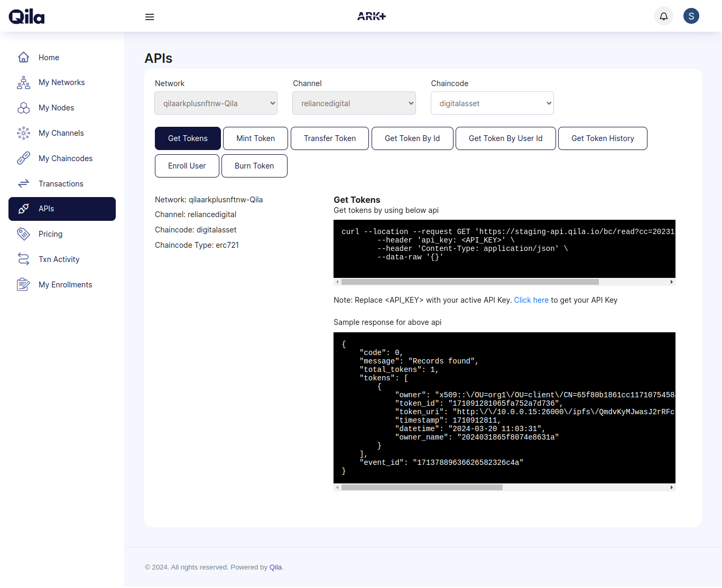722x588 pixels.
Task: Click the 'APIs' page heading
Action: [x=159, y=58]
